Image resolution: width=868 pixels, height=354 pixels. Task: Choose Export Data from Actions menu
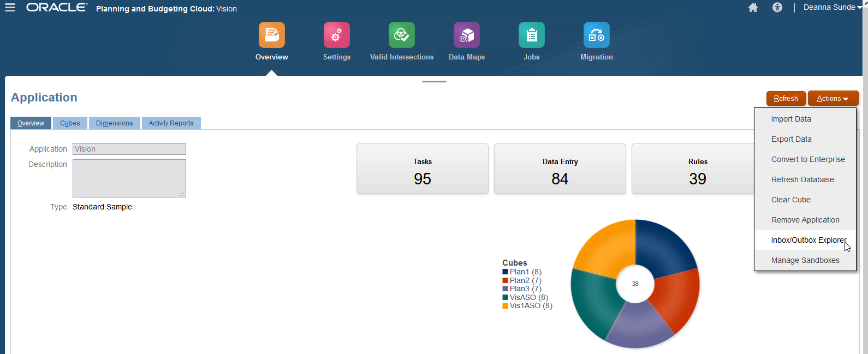pos(805,139)
